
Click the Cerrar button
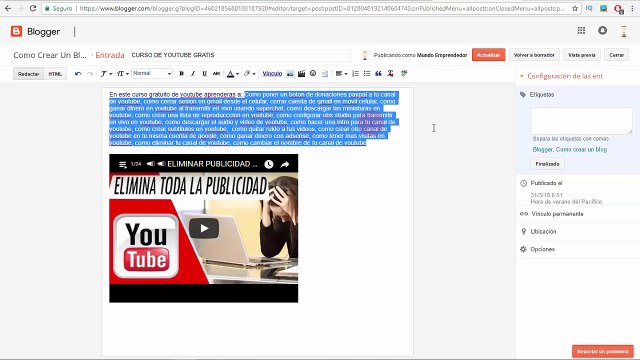click(616, 55)
